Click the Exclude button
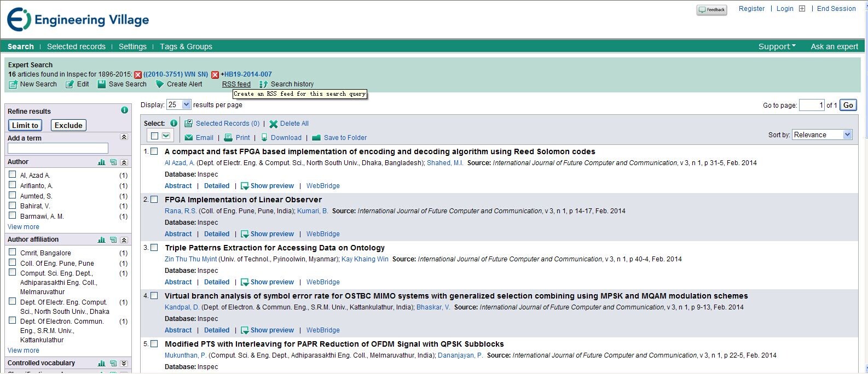The width and height of the screenshot is (868, 374). pyautogui.click(x=68, y=125)
